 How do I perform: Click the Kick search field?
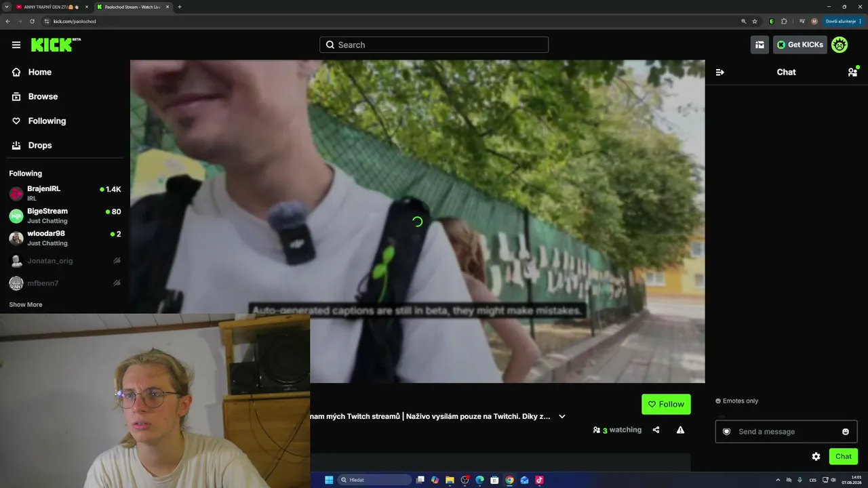(x=434, y=45)
